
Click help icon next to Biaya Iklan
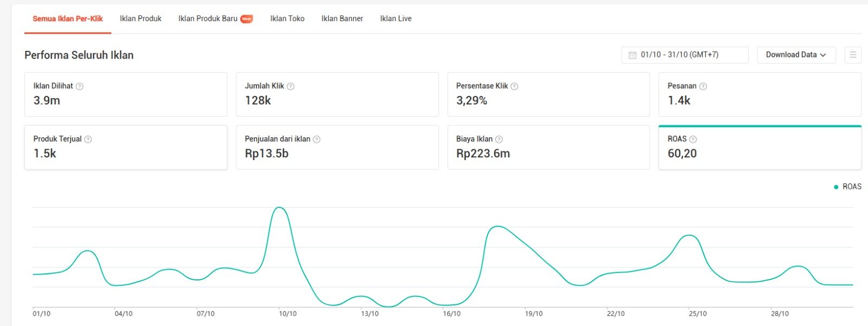(x=499, y=139)
